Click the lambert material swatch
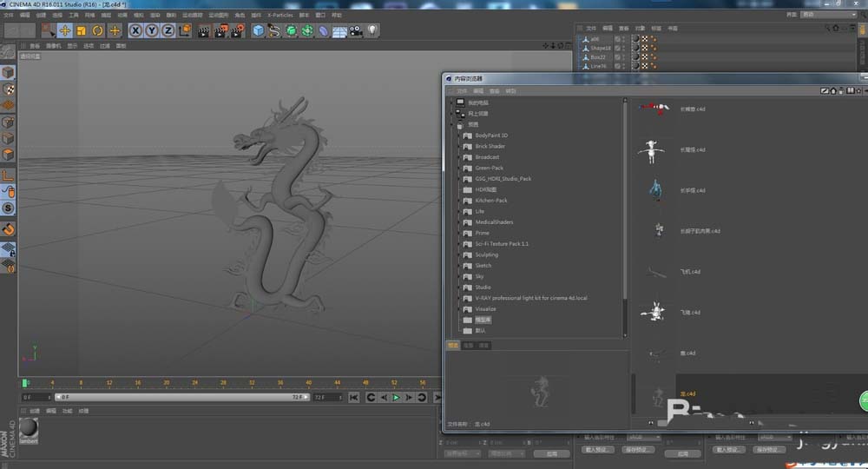The height and width of the screenshot is (469, 868). (29, 427)
